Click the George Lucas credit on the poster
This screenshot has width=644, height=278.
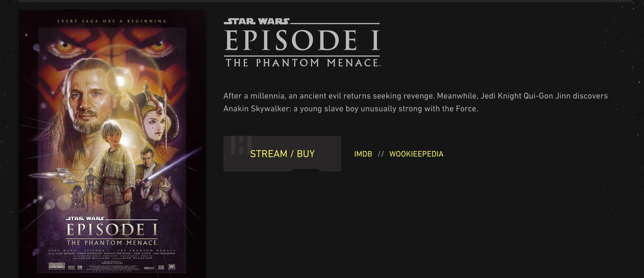click(x=112, y=263)
